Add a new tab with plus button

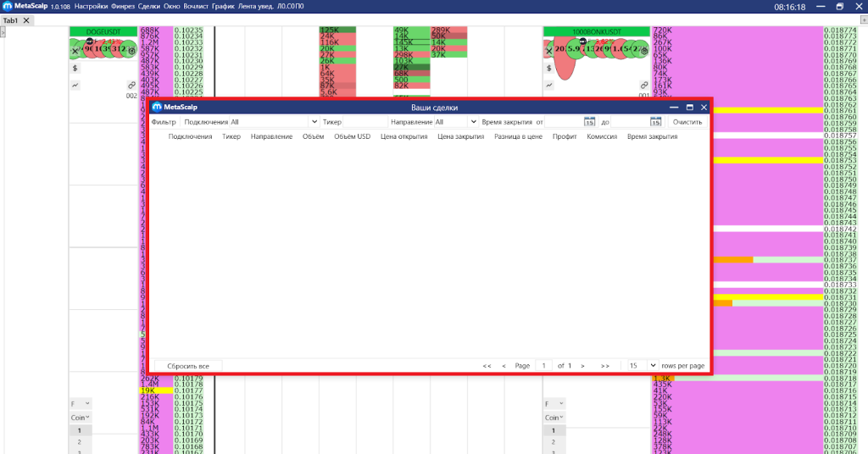click(864, 20)
